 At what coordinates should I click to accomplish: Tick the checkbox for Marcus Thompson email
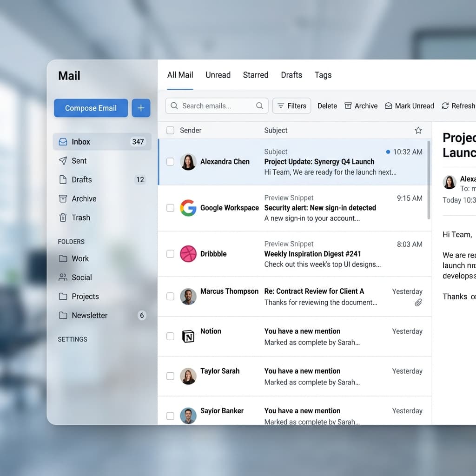[x=170, y=296]
